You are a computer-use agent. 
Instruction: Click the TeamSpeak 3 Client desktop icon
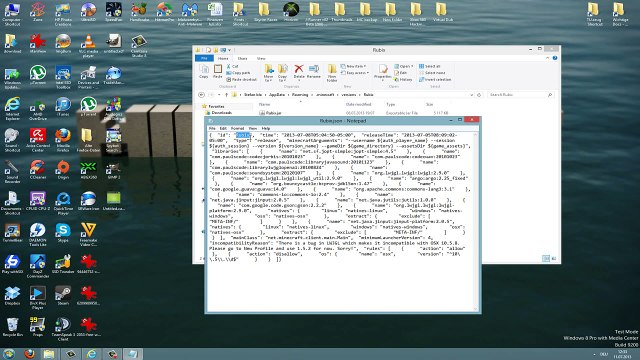(x=63, y=329)
